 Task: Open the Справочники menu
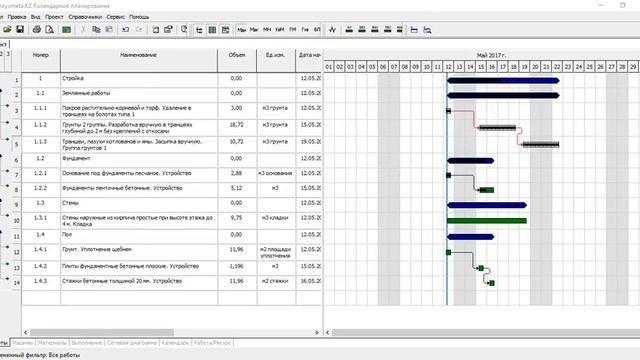(x=85, y=17)
